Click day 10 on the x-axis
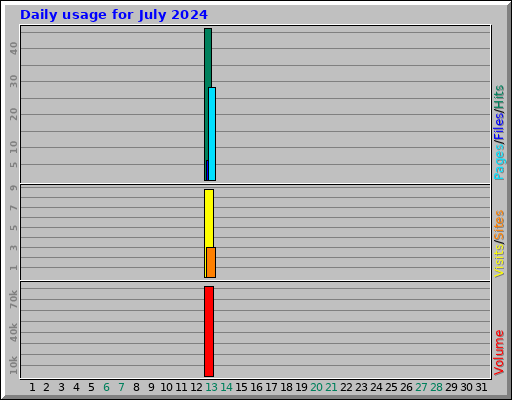The height and width of the screenshot is (400, 512). click(166, 387)
